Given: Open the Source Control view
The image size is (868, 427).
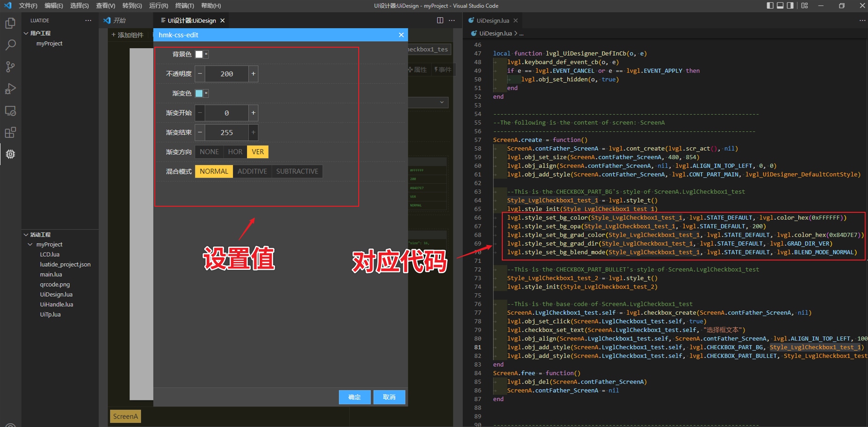Looking at the screenshot, I should (10, 67).
